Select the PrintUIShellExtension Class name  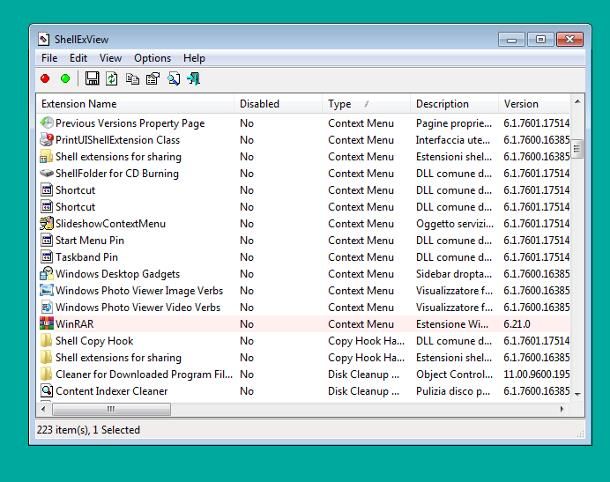click(117, 140)
